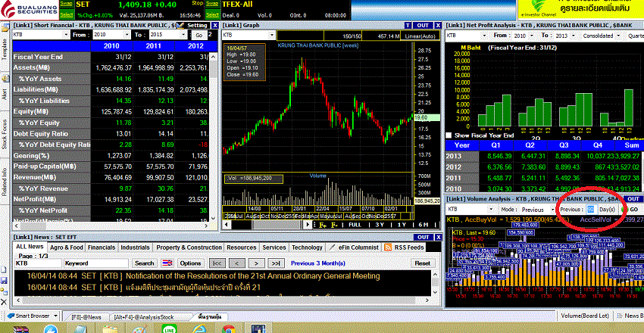The width and height of the screenshot is (644, 333).
Task: Open the [F8]-@News bottom tab
Action: (x=86, y=316)
